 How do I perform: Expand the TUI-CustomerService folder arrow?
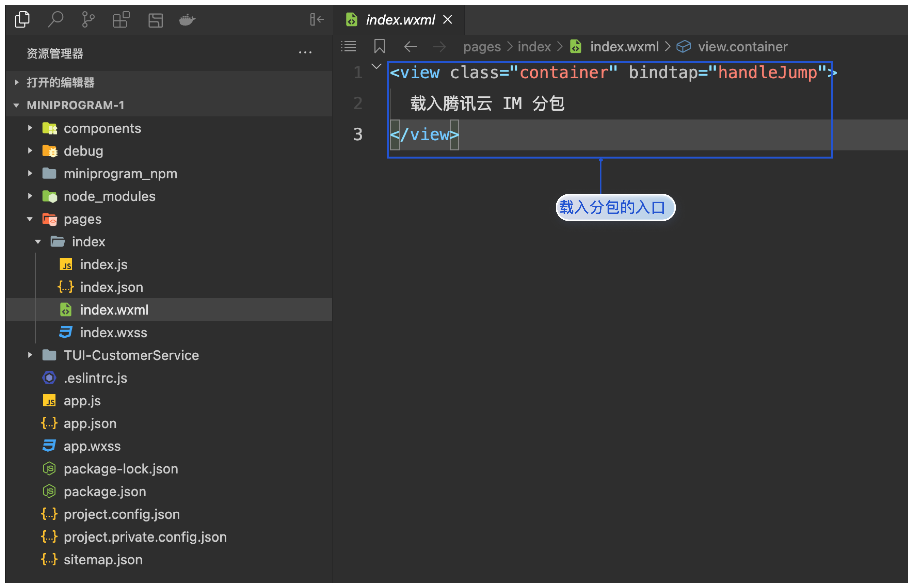pyautogui.click(x=30, y=355)
